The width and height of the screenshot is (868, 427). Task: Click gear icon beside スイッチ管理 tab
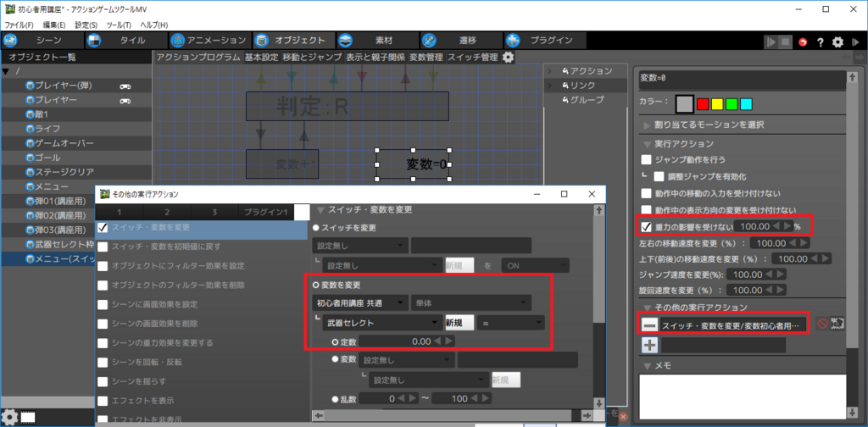tap(508, 57)
